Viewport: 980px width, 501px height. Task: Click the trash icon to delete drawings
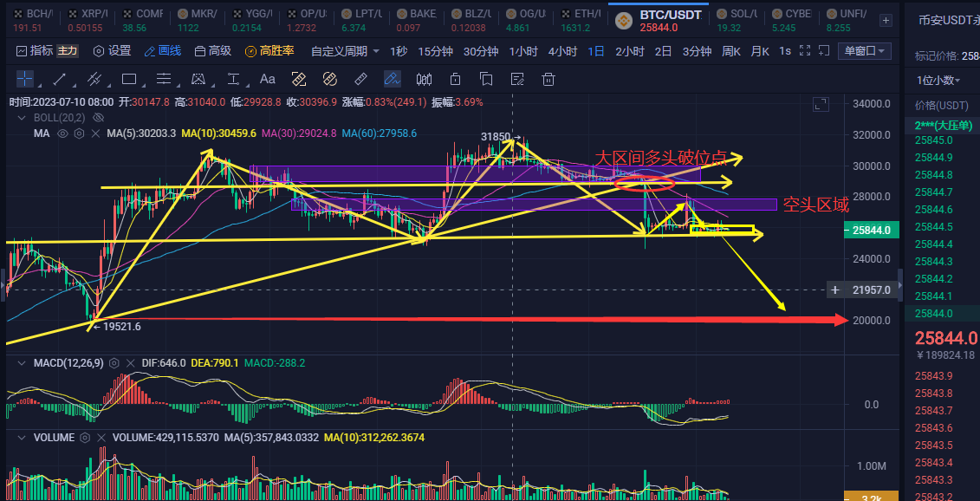click(548, 80)
